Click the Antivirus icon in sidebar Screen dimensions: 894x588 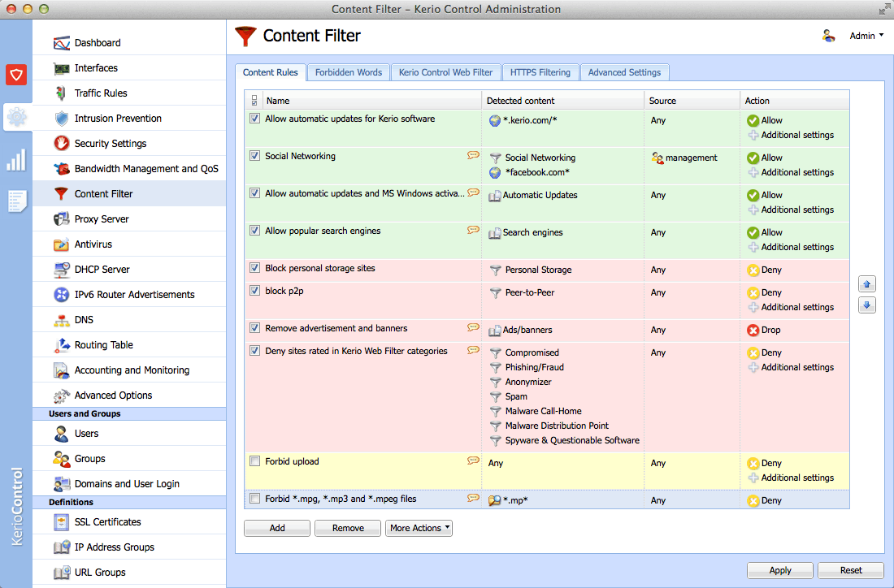click(61, 244)
